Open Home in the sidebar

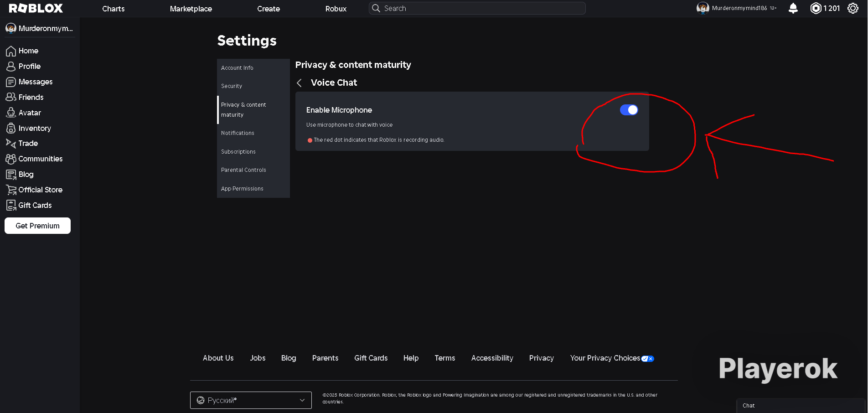28,51
